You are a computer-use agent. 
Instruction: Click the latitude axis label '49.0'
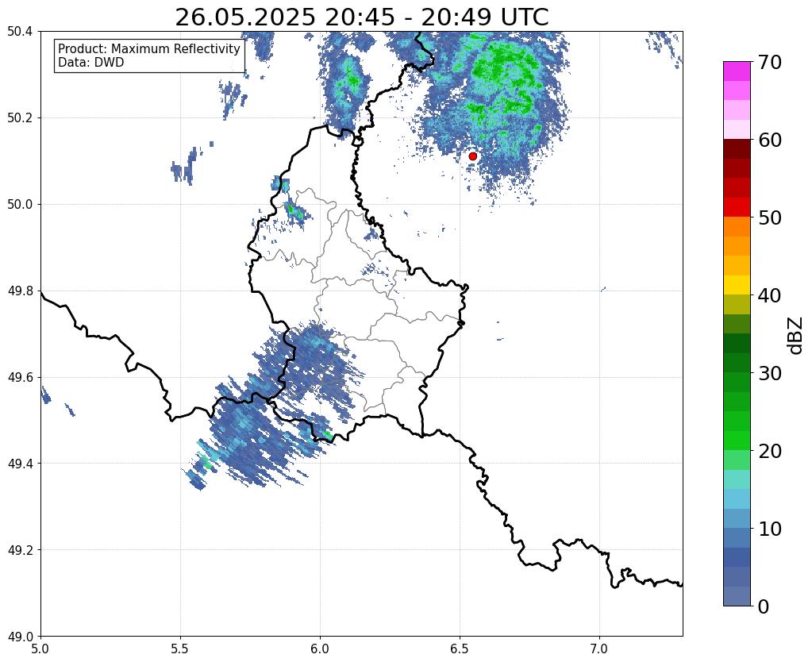click(20, 637)
